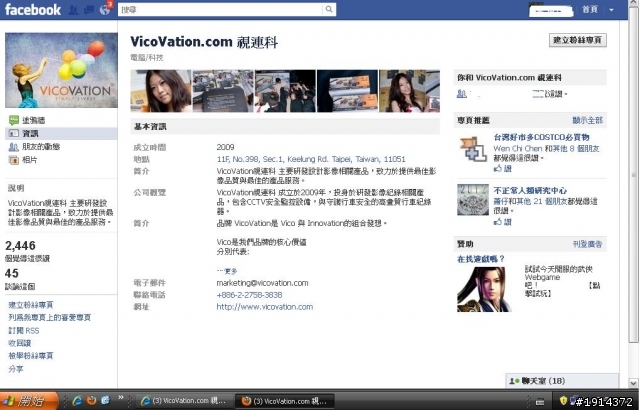Click the keyboard language bar icon in taskbar
The height and width of the screenshot is (410, 640).
[x=540, y=401]
